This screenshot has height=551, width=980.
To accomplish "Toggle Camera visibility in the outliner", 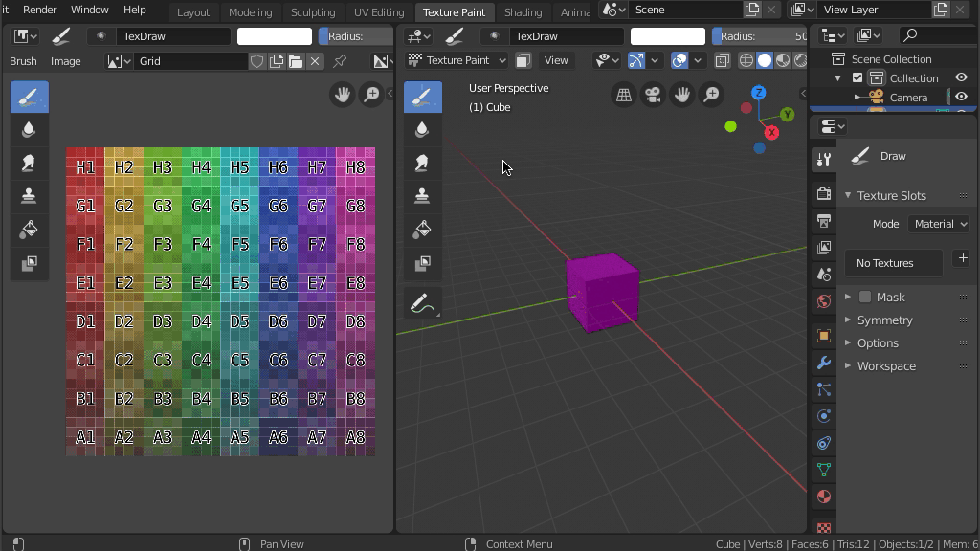I will point(961,98).
